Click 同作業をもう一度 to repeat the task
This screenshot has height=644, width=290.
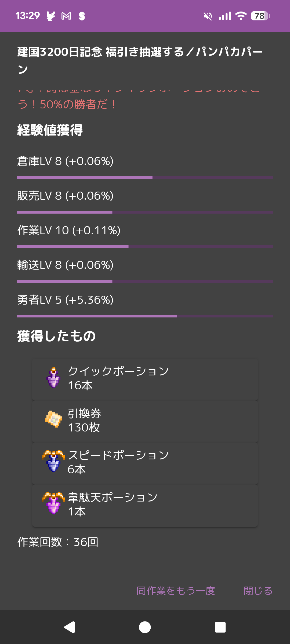(176, 591)
